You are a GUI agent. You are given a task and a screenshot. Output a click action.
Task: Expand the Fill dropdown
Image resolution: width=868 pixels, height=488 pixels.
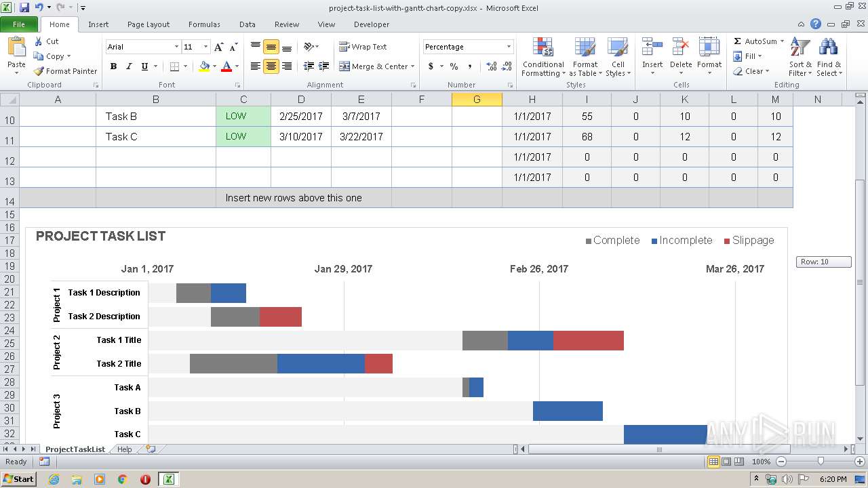coord(759,56)
